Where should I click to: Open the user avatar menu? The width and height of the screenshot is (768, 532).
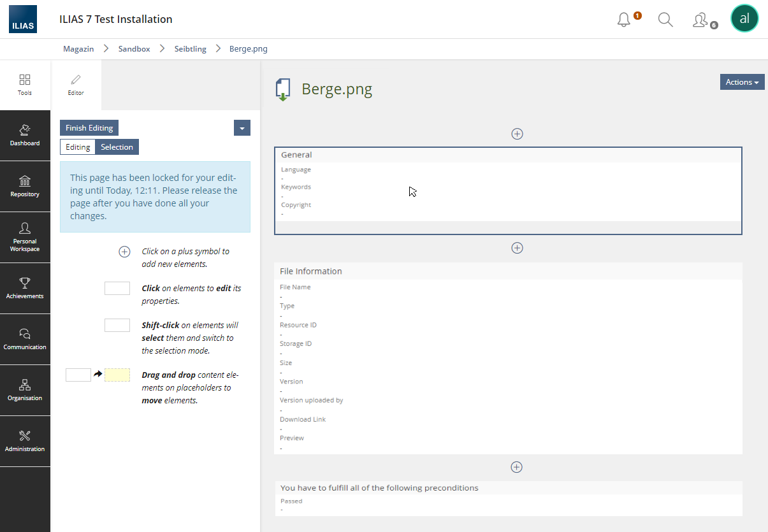[x=744, y=18]
